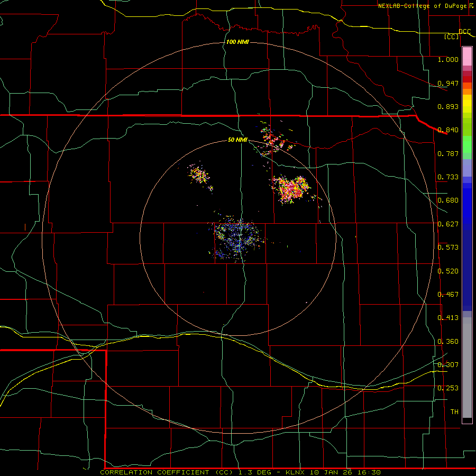Select the 0.520 color scale value
Viewport: 476px width, 476px height.
[x=448, y=271]
